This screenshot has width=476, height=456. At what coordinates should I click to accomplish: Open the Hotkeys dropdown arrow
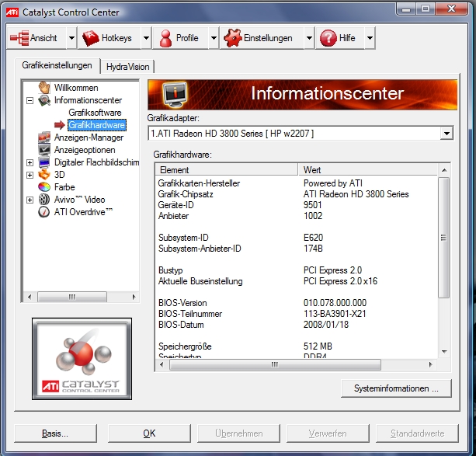coord(146,38)
